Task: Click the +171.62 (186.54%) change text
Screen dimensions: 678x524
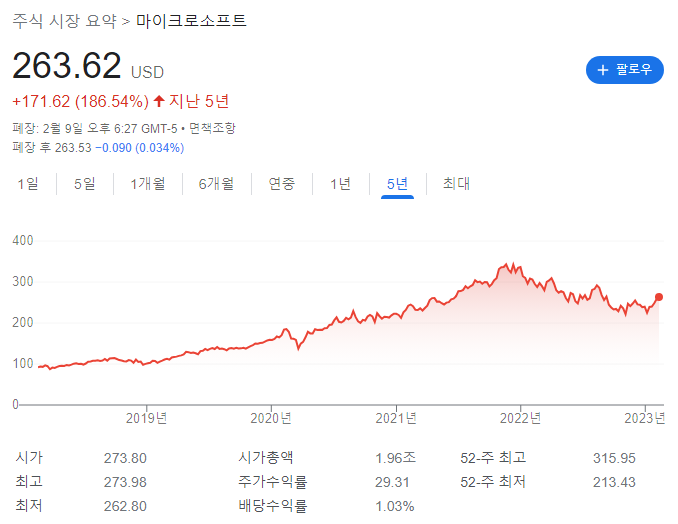Action: 80,102
